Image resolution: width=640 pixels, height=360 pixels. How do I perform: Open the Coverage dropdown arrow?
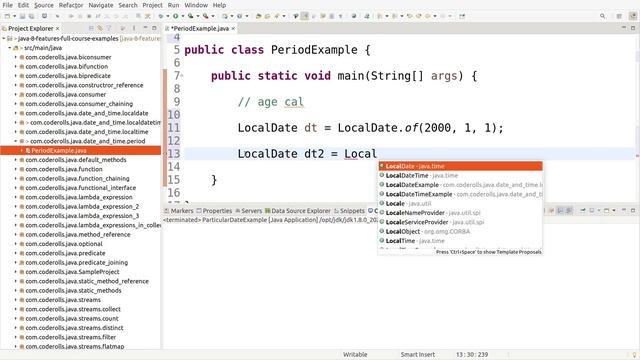tap(198, 16)
